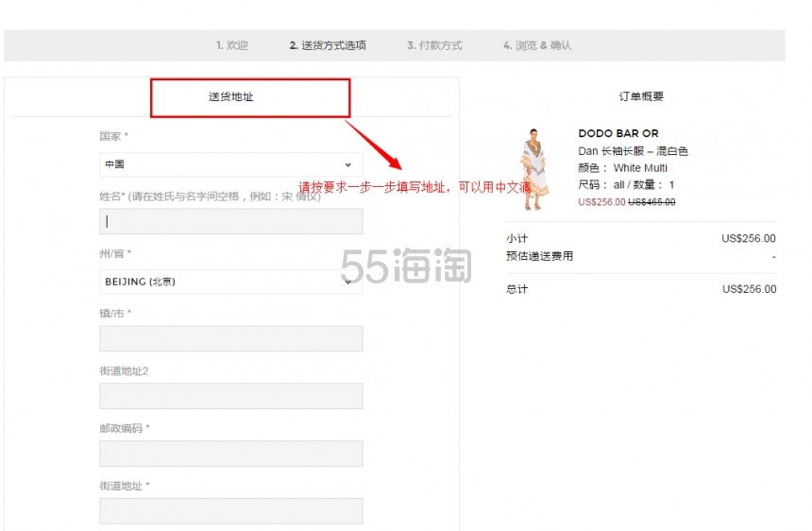812x531 pixels.
Task: Focus the 邮政编码 postal code field
Action: 231,454
